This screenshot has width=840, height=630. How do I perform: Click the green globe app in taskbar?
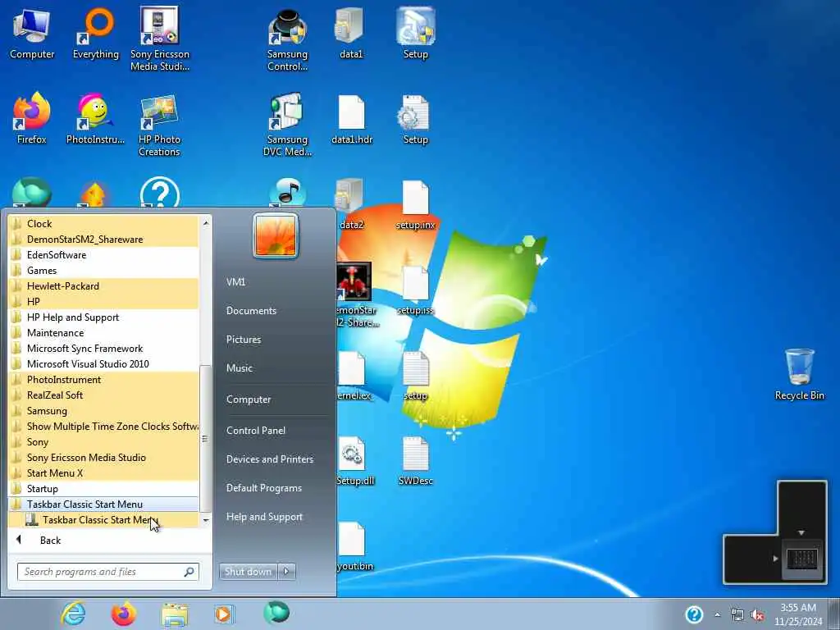click(x=276, y=612)
